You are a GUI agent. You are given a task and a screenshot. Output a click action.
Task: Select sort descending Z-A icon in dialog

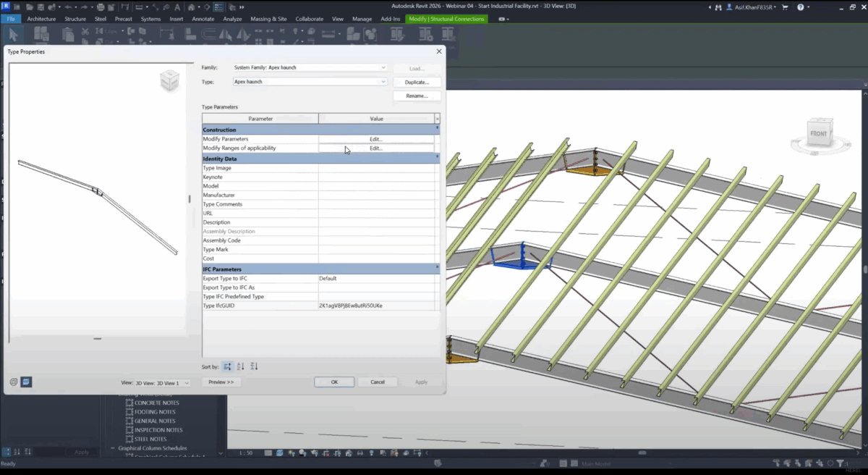pos(254,366)
